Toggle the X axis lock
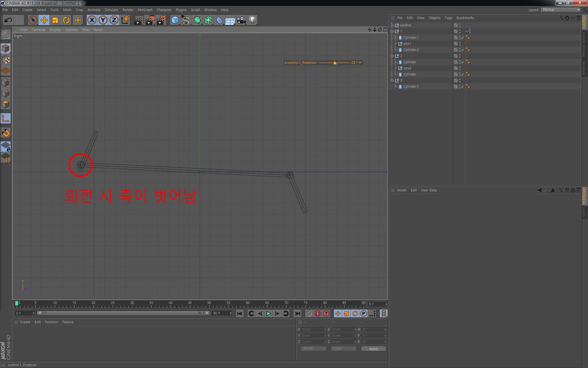Viewport: 588px width, 368px height. click(92, 20)
